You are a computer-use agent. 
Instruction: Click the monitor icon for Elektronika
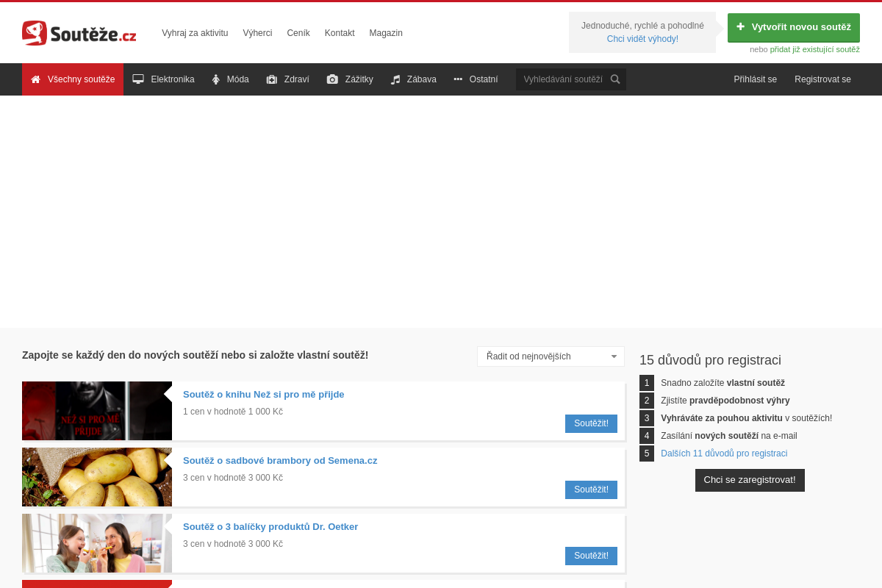(x=138, y=79)
